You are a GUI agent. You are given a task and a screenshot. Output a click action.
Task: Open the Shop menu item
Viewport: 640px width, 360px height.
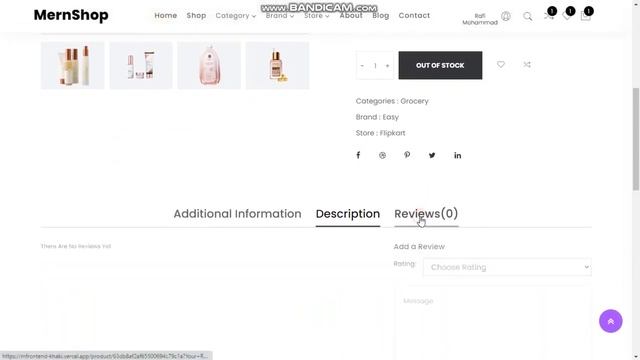[x=196, y=16]
